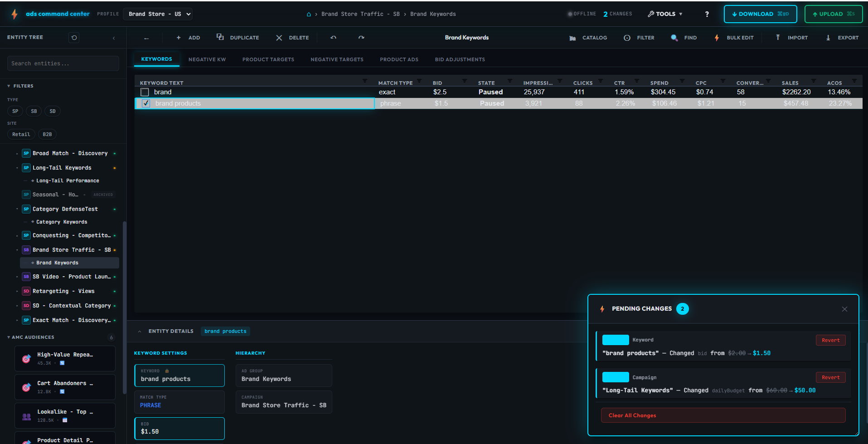The width and height of the screenshot is (868, 444).
Task: Click the Duplicate icon in the toolbar
Action: 220,37
